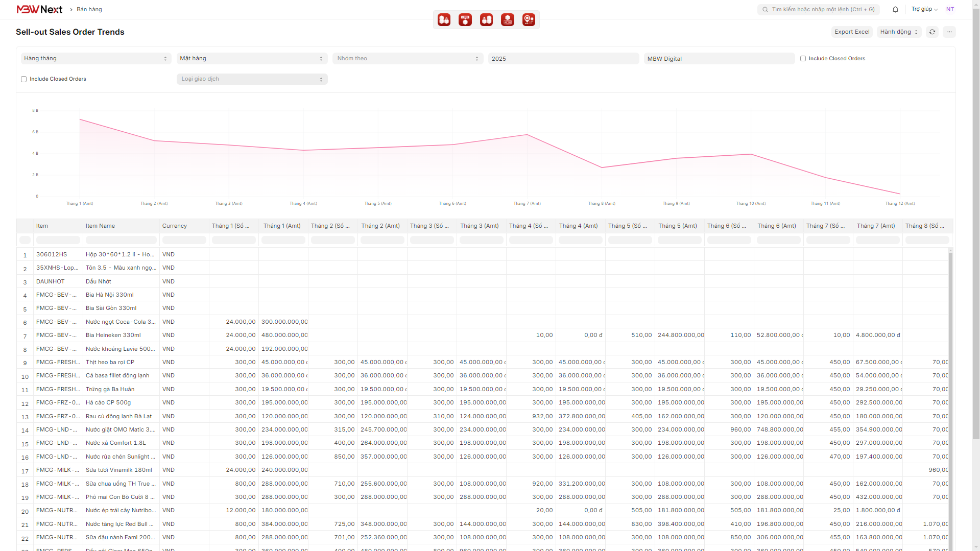Click the box with cash icon
This screenshot has height=551, width=980.
(x=507, y=20)
